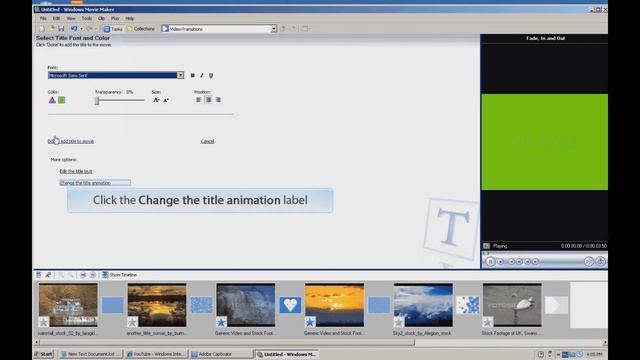
Task: Show the Collections pane
Action: 141,29
